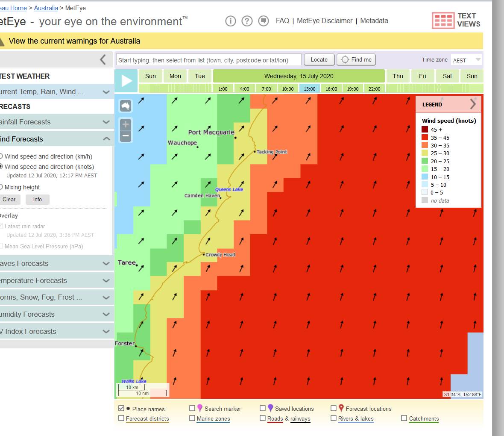Screen dimensions: 504x436
Task: Enable the Forecast districts checkbox
Action: (121, 418)
